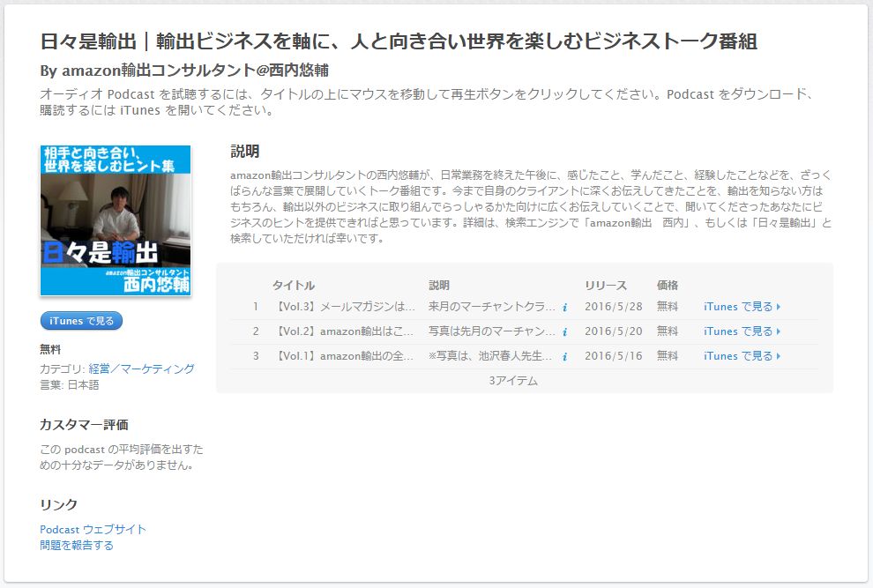Select the Vol.1 amazon輸出 episode title
Image resolution: width=873 pixels, height=588 pixels.
pyautogui.click(x=345, y=356)
